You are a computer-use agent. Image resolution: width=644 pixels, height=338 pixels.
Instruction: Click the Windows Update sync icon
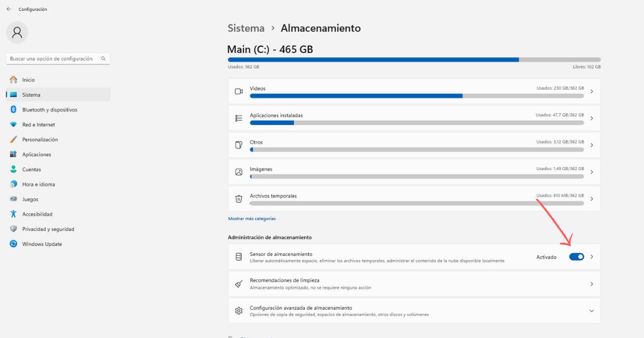click(13, 244)
